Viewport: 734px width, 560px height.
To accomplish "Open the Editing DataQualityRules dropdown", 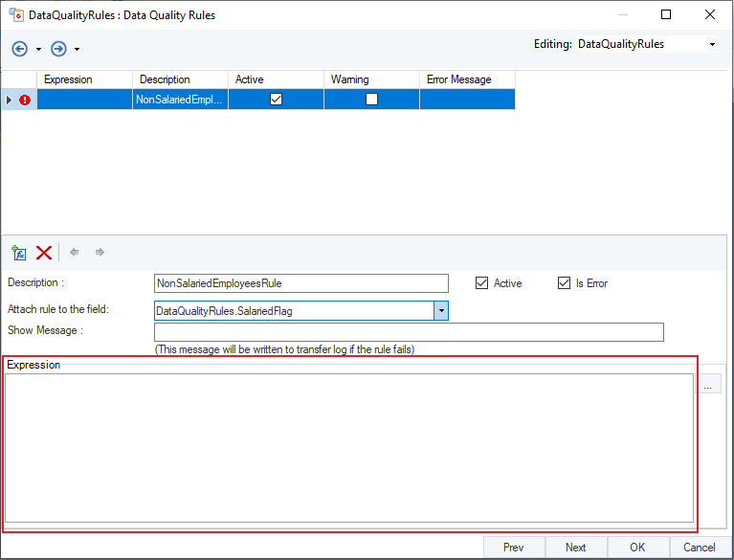I will tap(711, 45).
